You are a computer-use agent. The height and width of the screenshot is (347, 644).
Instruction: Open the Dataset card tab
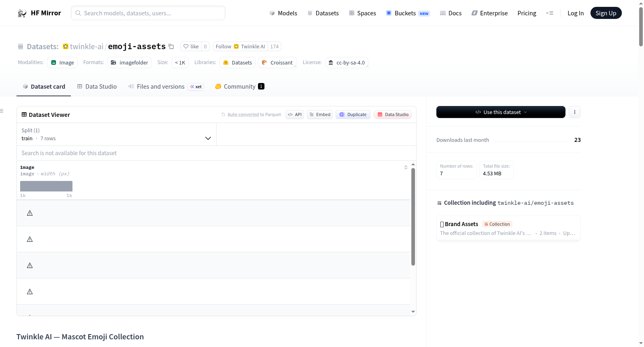[x=44, y=86]
